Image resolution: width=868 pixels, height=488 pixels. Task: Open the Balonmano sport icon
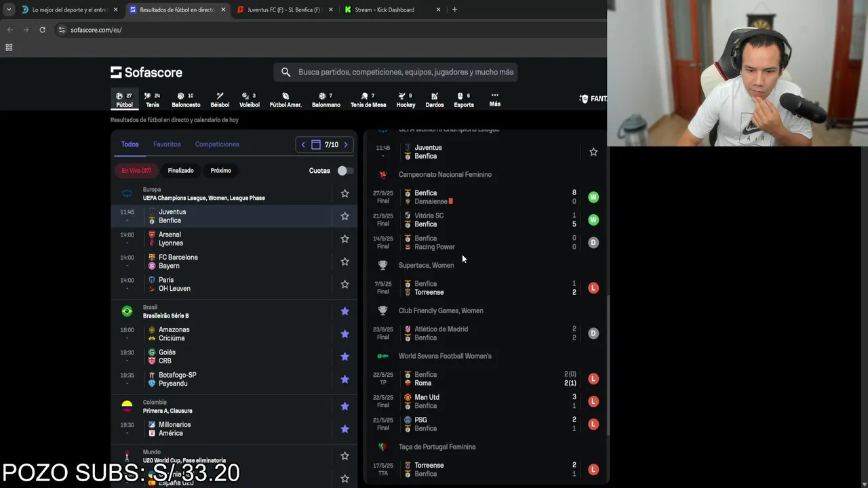tap(326, 100)
